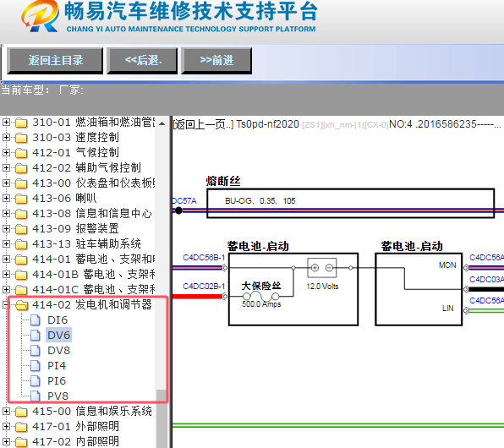
Task: Click the BU-OG, 0.35, 105 wire label
Action: point(260,201)
